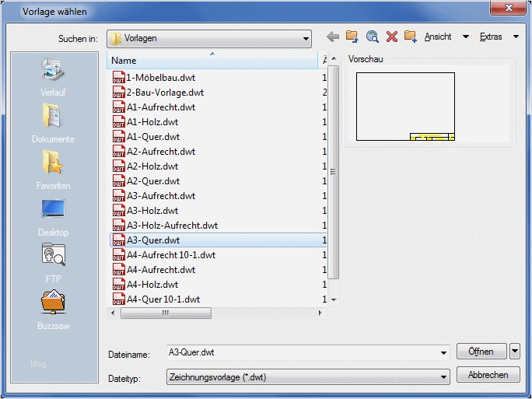Viewport: 532px width, 399px height.
Task: Open the Suchen in Vorlagen dropdown
Action: pyautogui.click(x=209, y=38)
